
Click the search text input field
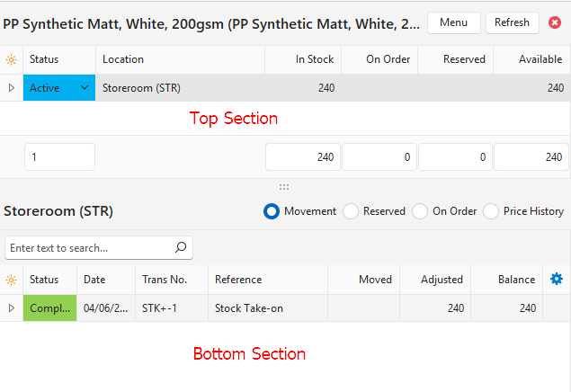coord(88,247)
